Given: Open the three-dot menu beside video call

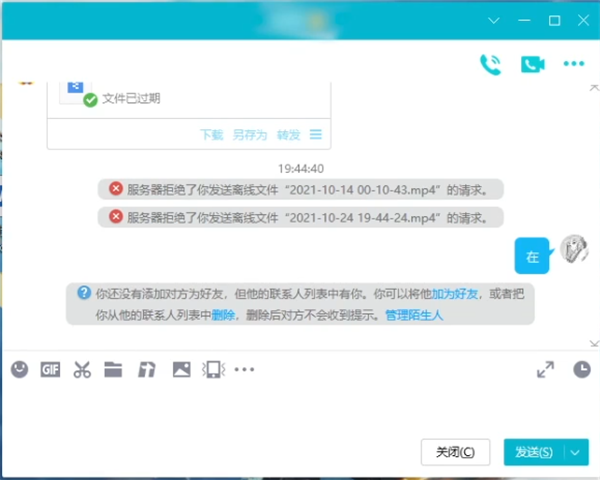Looking at the screenshot, I should (x=573, y=65).
